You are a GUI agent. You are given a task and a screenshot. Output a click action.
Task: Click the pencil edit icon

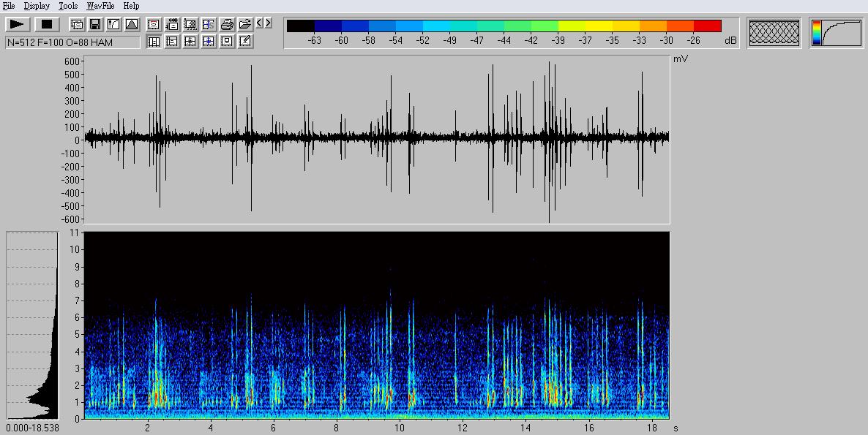tap(245, 42)
